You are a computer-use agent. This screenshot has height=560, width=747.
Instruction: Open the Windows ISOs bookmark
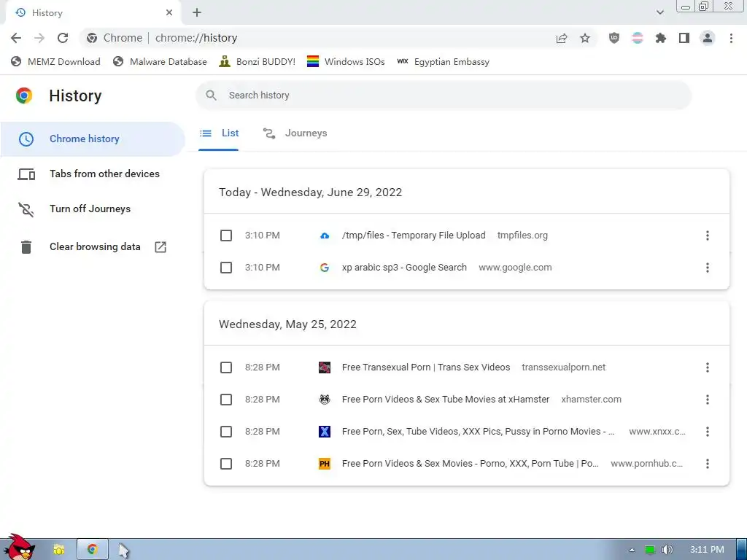346,61
